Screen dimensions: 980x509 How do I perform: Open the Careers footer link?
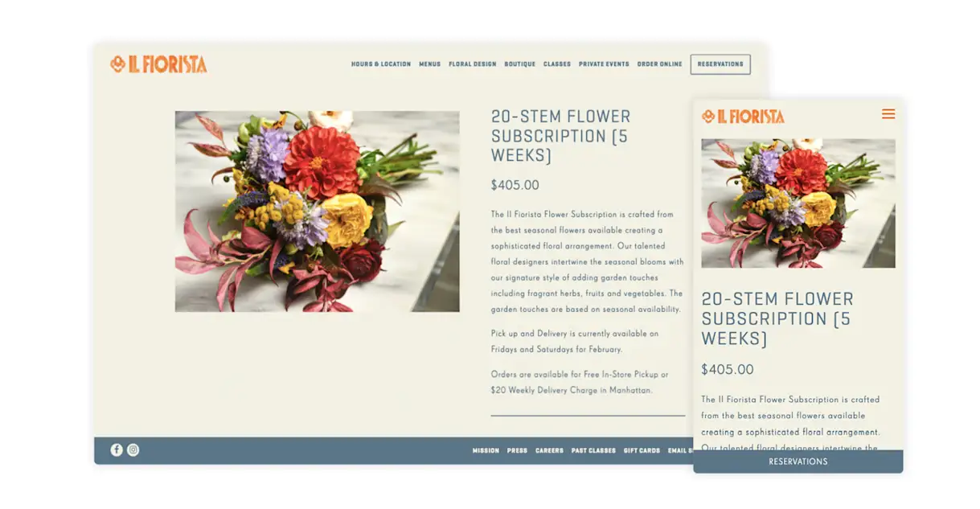[550, 451]
